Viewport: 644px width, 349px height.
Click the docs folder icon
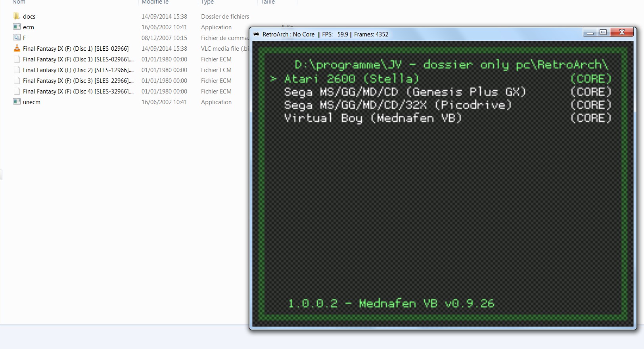(x=17, y=16)
